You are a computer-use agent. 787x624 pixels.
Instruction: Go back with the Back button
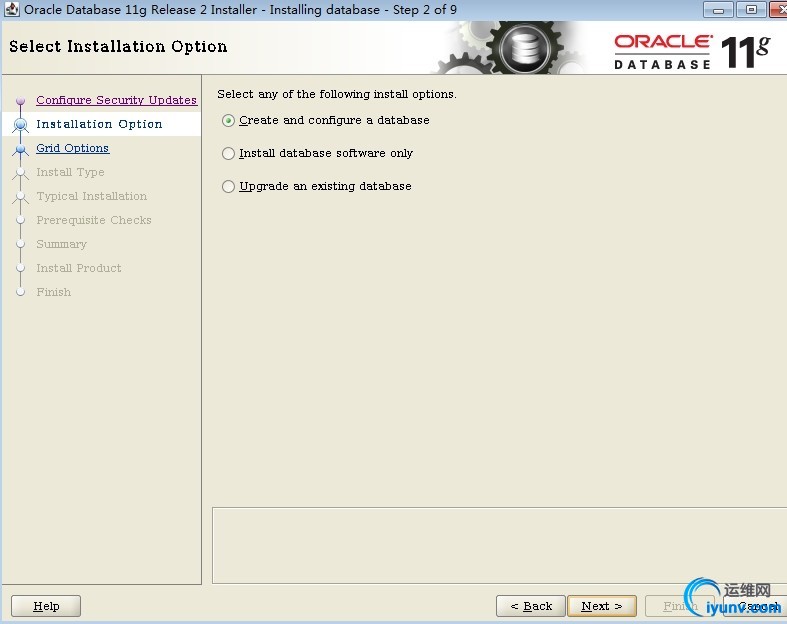(531, 606)
